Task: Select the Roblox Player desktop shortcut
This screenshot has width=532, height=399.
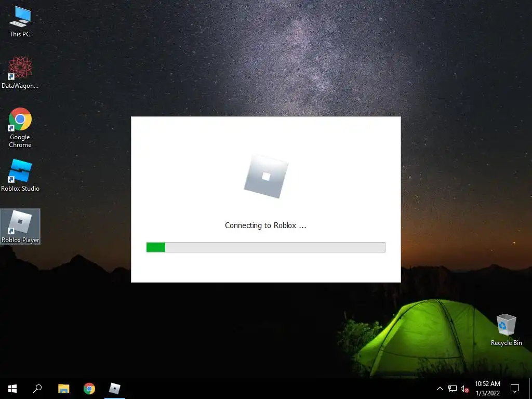Action: click(x=20, y=227)
